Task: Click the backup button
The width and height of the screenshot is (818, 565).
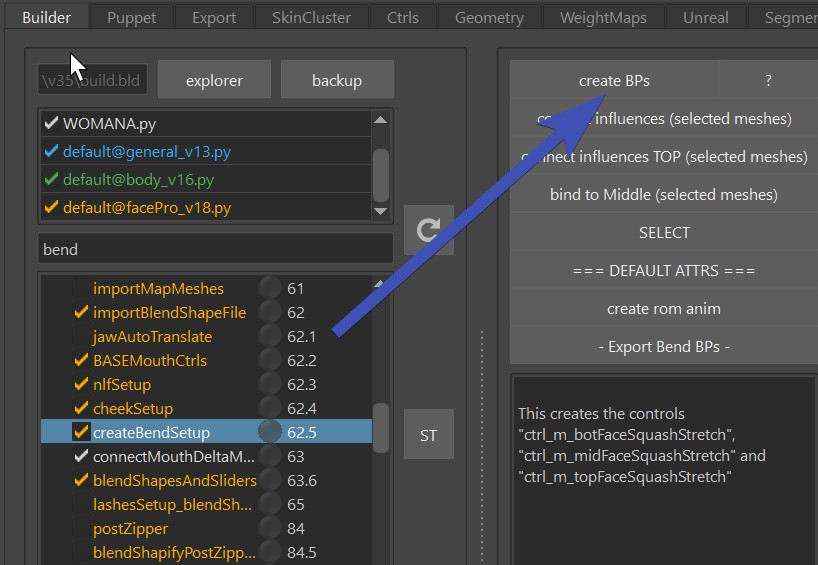Action: click(337, 80)
